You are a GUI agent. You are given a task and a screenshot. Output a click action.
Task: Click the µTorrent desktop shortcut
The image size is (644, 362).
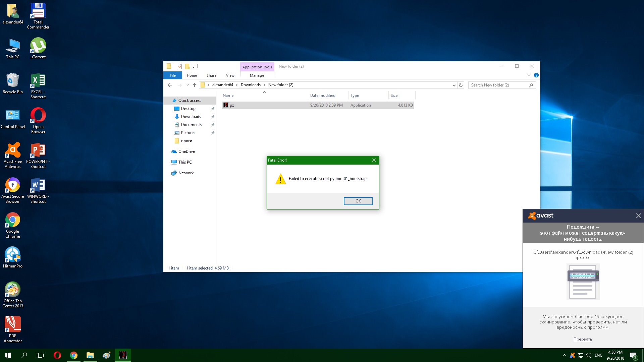(38, 48)
